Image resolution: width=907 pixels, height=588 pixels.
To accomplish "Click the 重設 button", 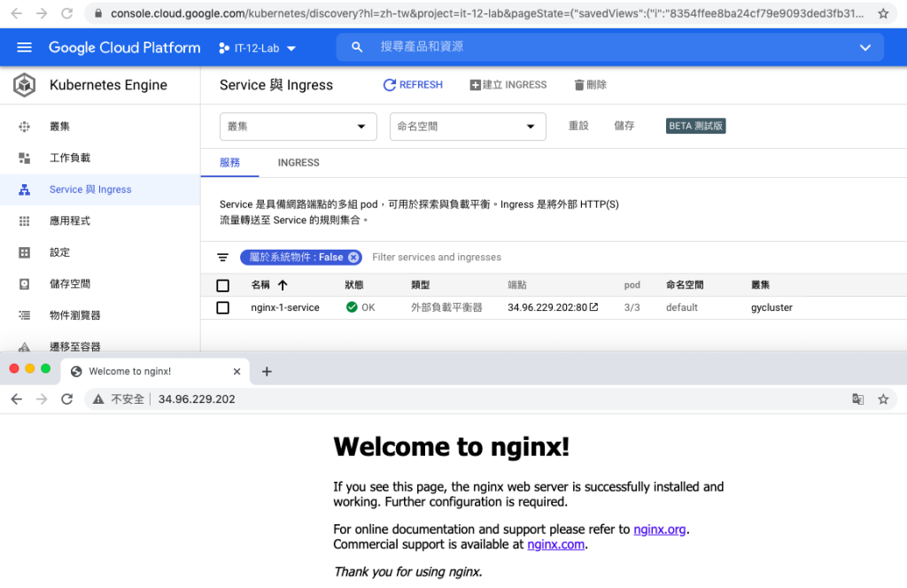I will click(578, 126).
